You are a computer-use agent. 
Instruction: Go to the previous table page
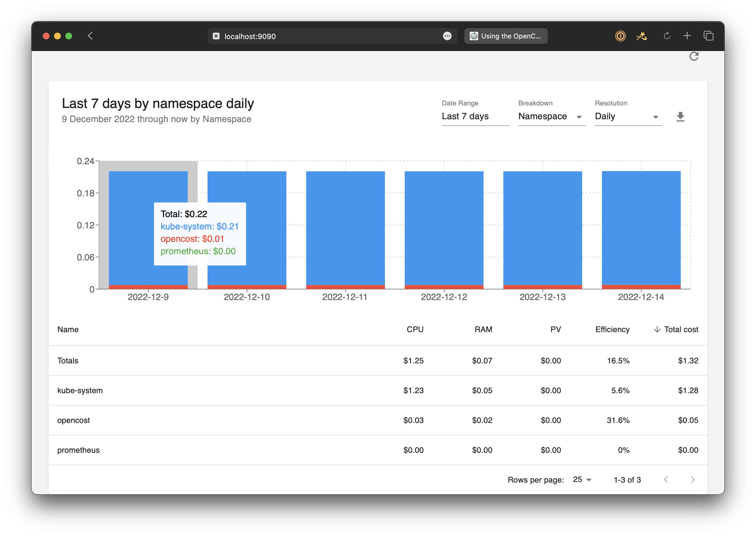point(666,479)
